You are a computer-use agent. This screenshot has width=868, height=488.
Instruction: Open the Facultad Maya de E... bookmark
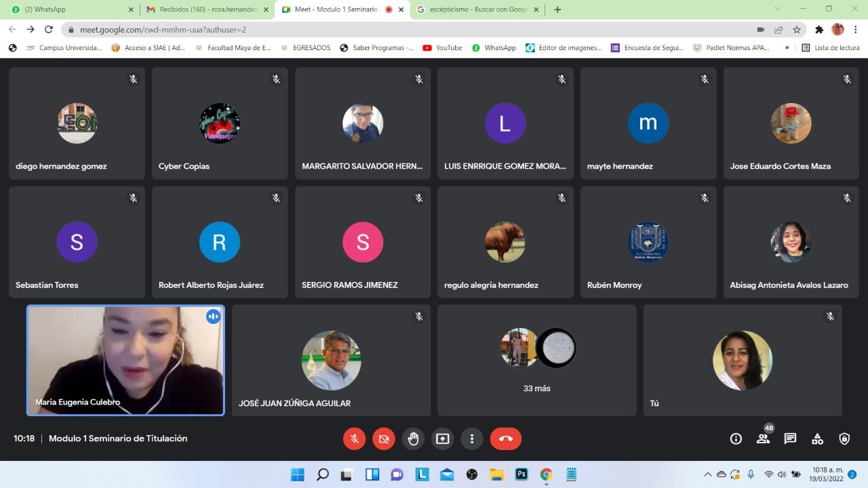coord(232,48)
